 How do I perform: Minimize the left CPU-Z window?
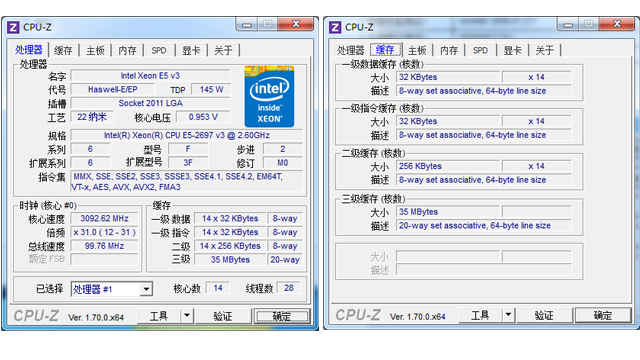click(247, 24)
